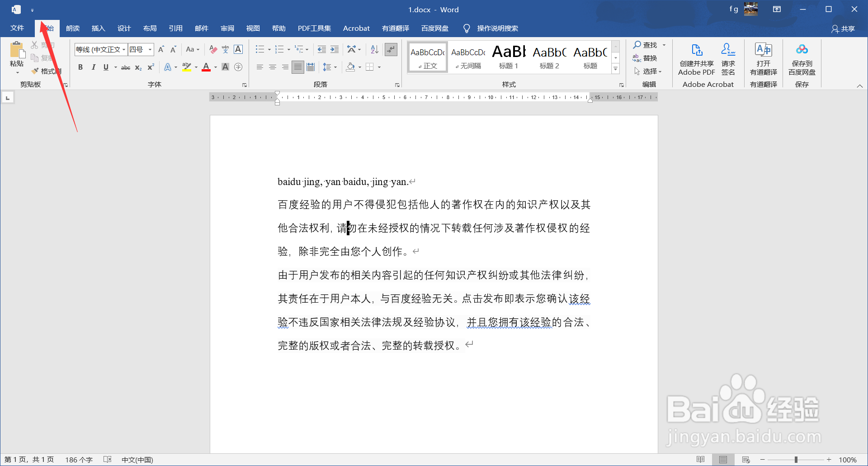Click the 186 个字 word count
The height and width of the screenshot is (466, 868).
(x=79, y=460)
